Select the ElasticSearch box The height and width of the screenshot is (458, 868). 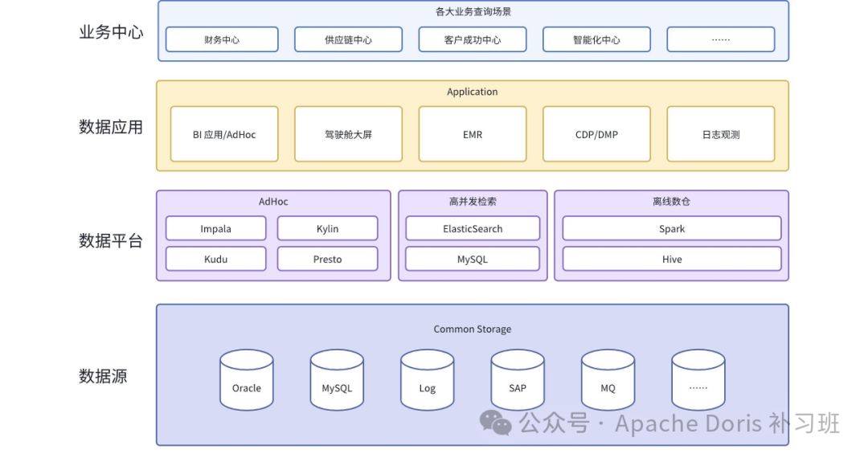coord(473,228)
